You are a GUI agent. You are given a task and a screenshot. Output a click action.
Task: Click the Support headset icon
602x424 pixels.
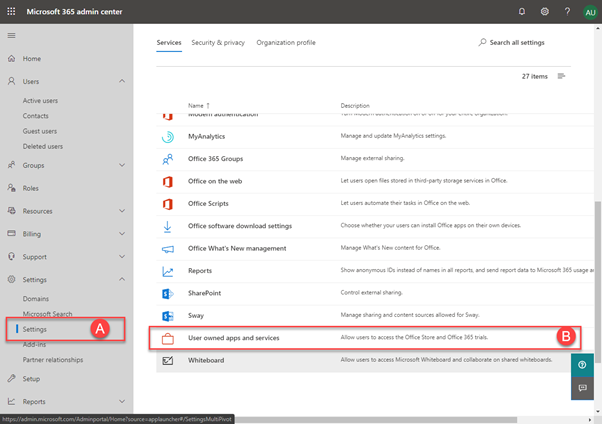12,256
